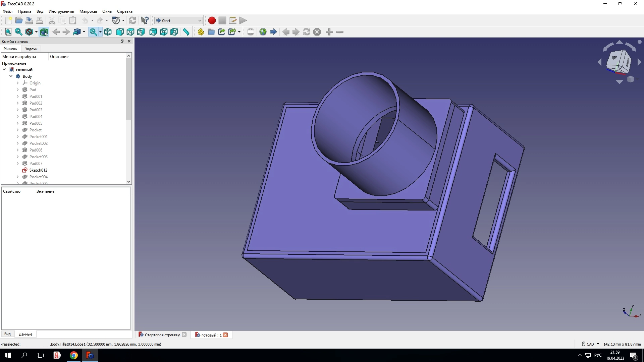Screen dimensions: 644x362
Task: Switch to the Задачи tab
Action: click(x=31, y=49)
